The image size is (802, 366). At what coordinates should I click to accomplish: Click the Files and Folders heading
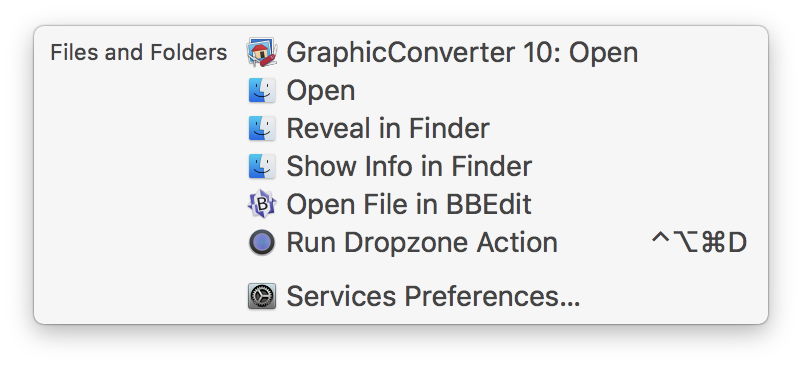(x=139, y=52)
